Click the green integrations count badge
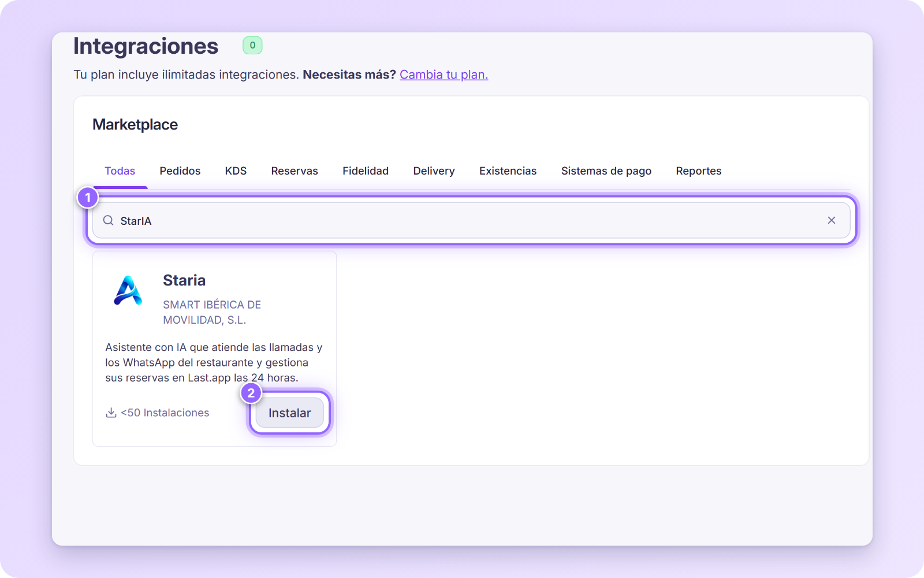 click(x=252, y=45)
